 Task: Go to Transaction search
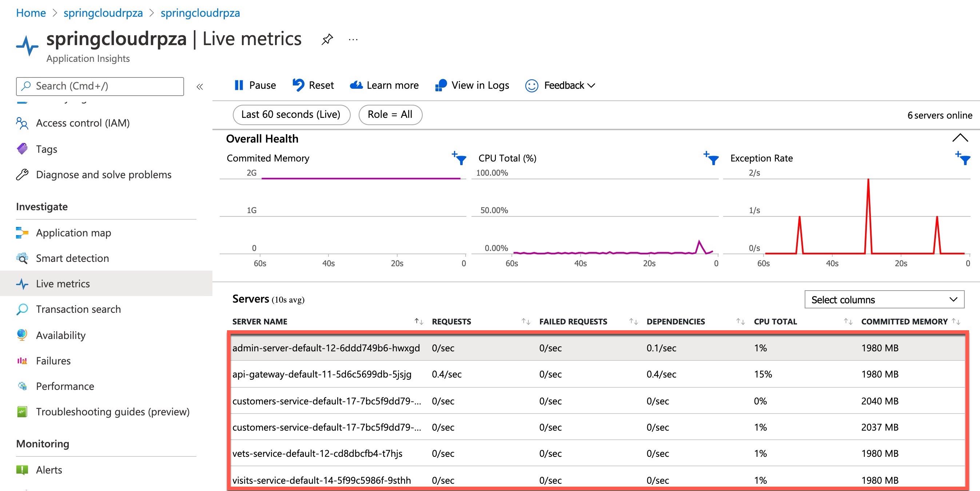[x=78, y=309]
